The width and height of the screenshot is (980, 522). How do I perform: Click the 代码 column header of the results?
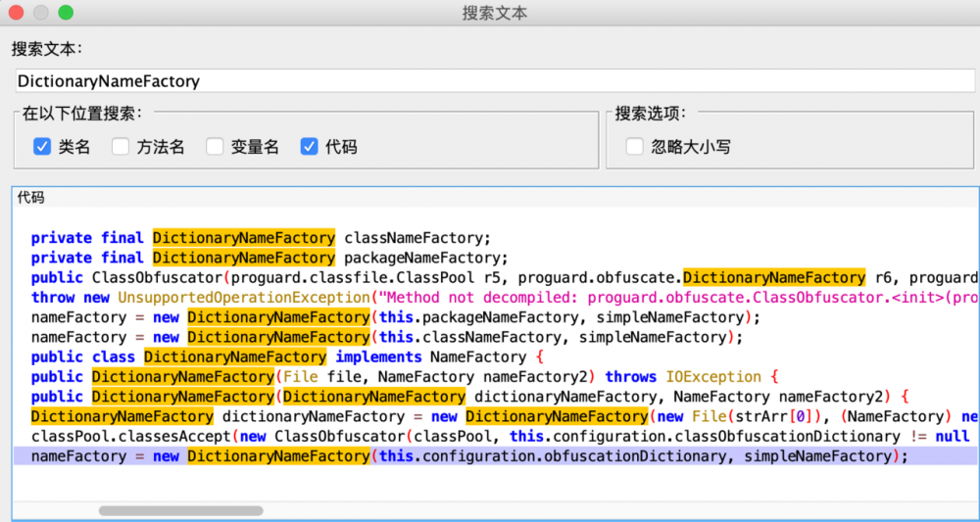coord(495,199)
